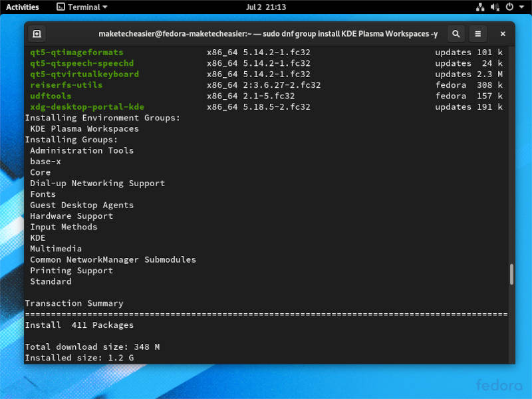
Task: Click the network icon in top bar
Action: tap(481, 7)
